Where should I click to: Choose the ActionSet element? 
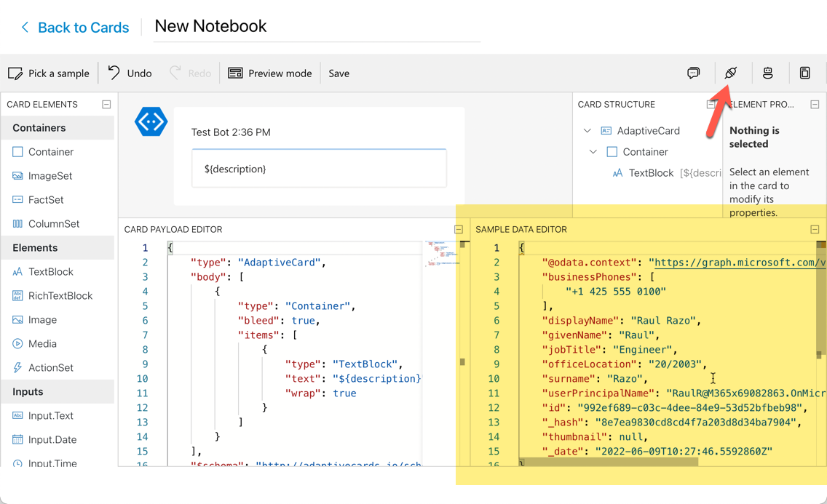[x=50, y=367]
